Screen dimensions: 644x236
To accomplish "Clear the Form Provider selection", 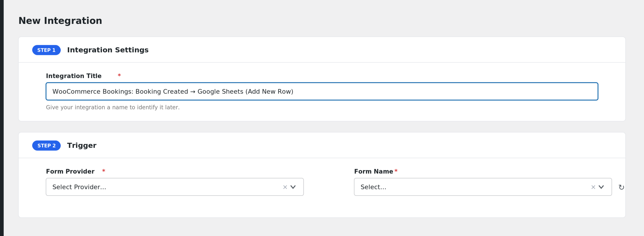I will (x=285, y=187).
